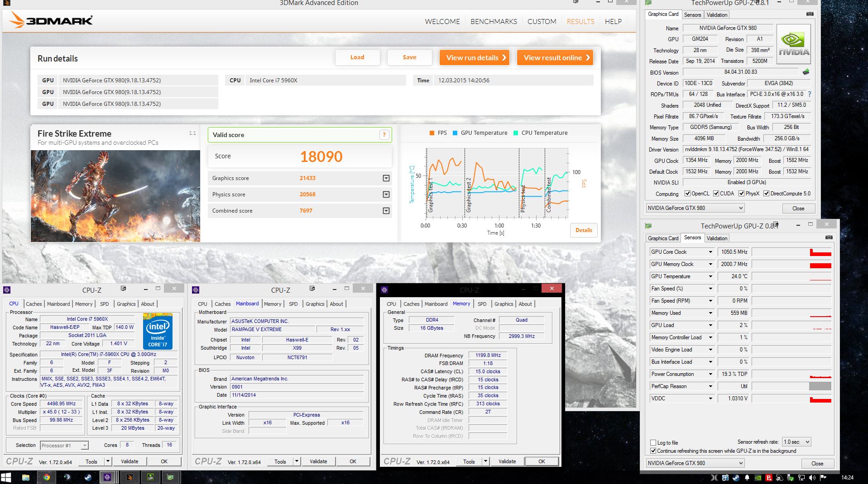Screen dimensions: 868x484
Task: Open the BENCHMARKS tab in 3DMark
Action: [494, 21]
